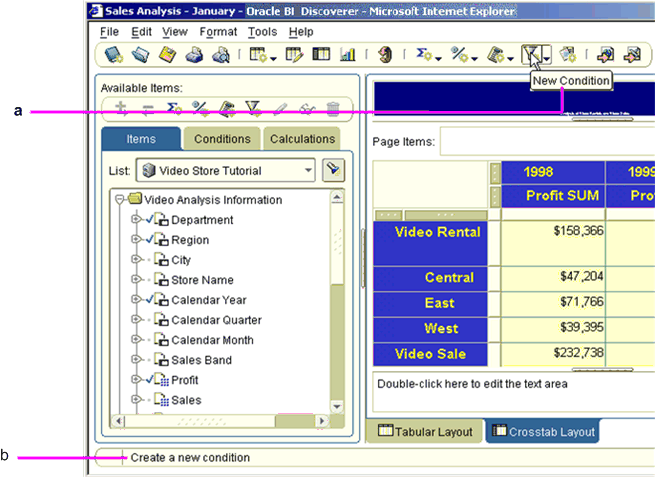Image resolution: width=656 pixels, height=478 pixels.
Task: Click the flashlight Find icon beside List
Action: pyautogui.click(x=333, y=170)
